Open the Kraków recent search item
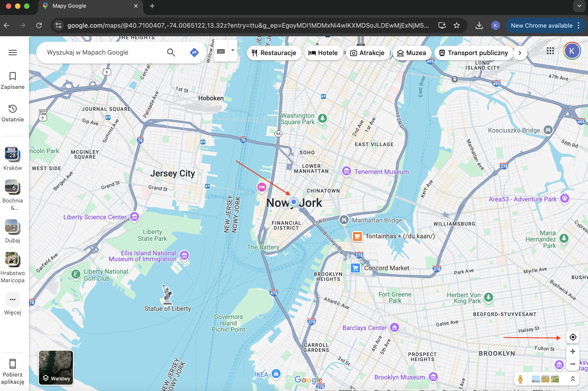 pos(12,159)
